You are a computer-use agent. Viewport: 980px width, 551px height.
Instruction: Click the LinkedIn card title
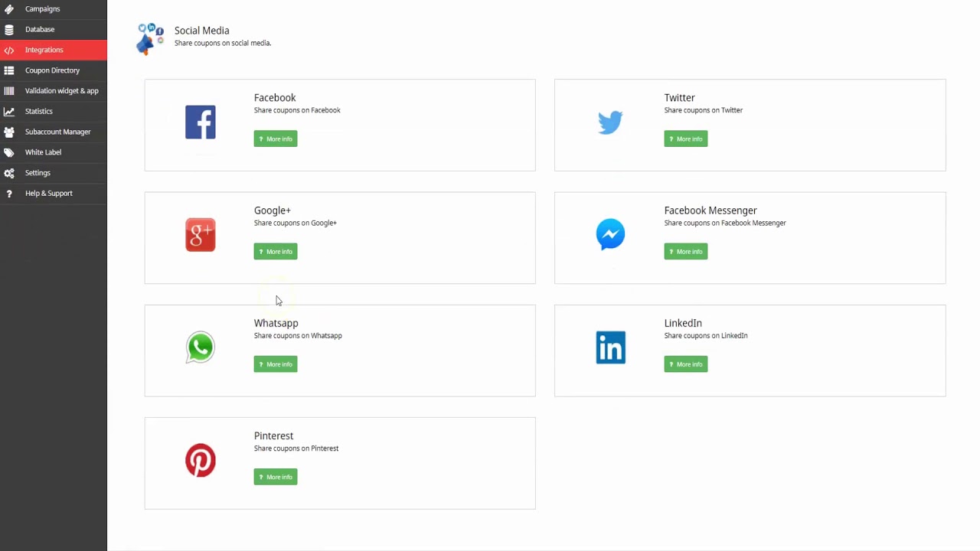pyautogui.click(x=683, y=323)
